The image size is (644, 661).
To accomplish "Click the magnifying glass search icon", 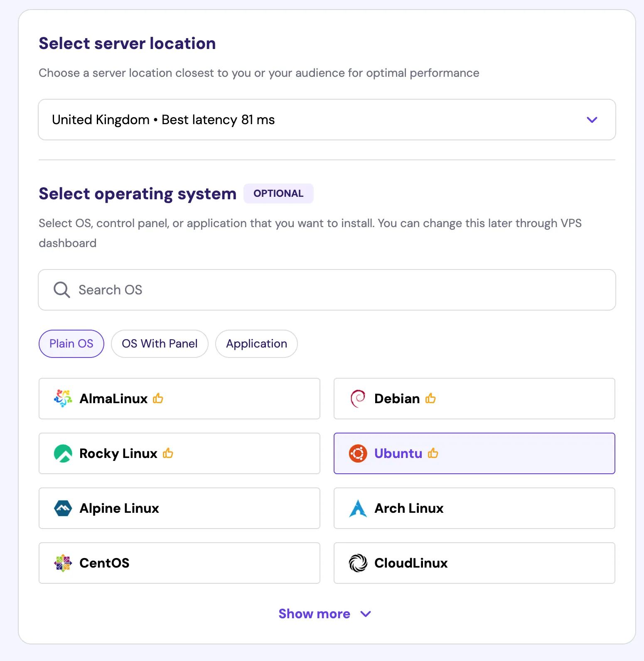I will (x=61, y=290).
